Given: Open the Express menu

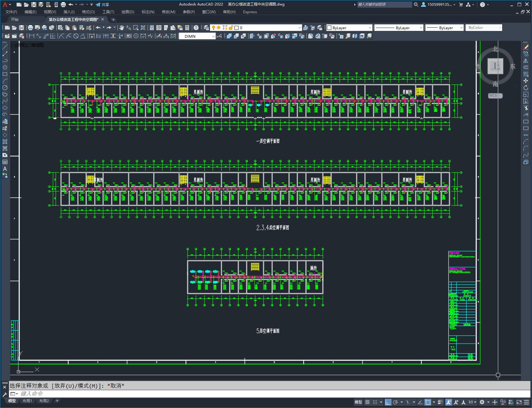Looking at the screenshot, I should [x=250, y=12].
